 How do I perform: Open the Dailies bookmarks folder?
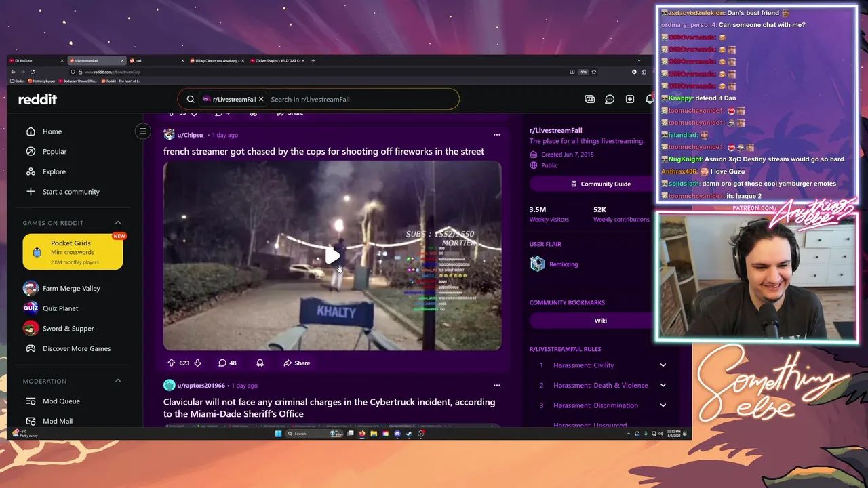[x=18, y=81]
